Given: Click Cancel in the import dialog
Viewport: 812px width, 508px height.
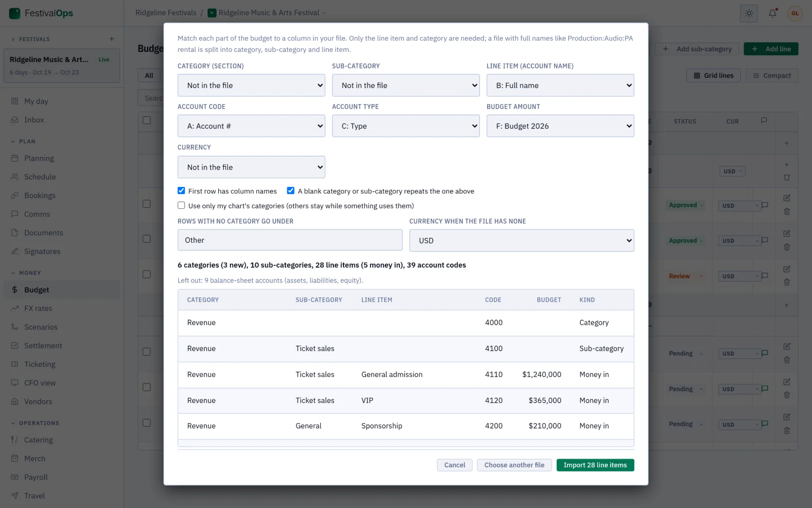Looking at the screenshot, I should pyautogui.click(x=455, y=465).
